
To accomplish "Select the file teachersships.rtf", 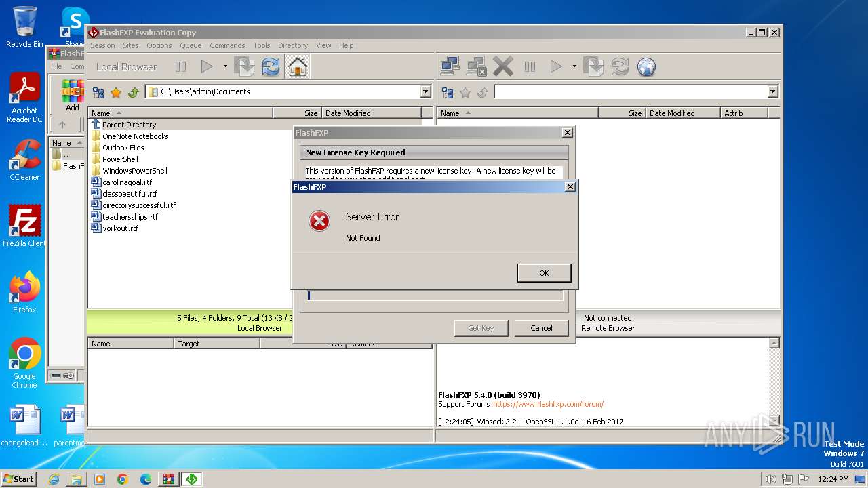I will [x=130, y=217].
